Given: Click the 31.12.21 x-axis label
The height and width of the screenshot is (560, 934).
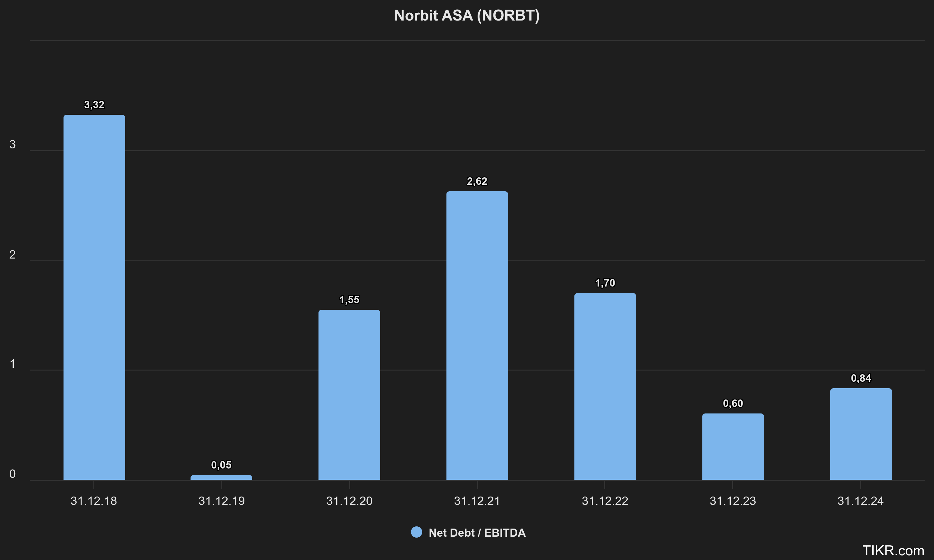Looking at the screenshot, I should 477,501.
